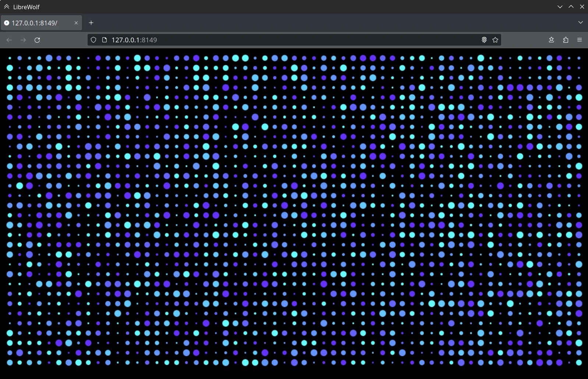
Task: Close the 127.0.0.1:8149/ tab
Action: (x=76, y=23)
